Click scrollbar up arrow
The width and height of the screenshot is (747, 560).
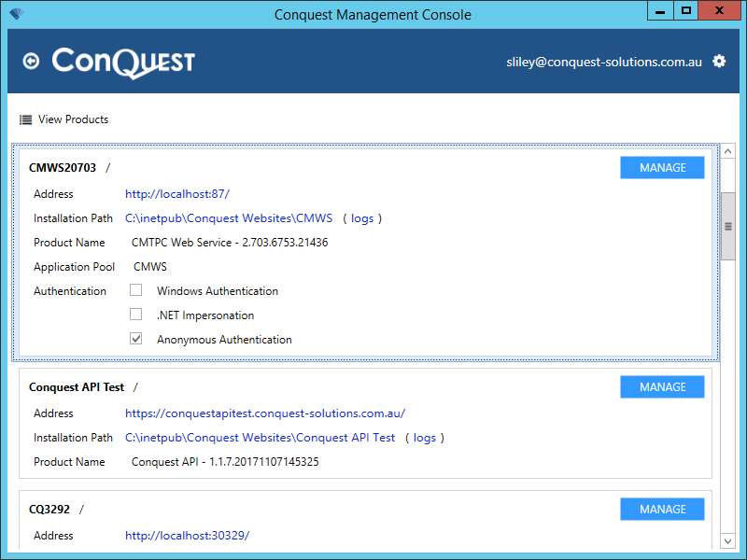point(727,152)
